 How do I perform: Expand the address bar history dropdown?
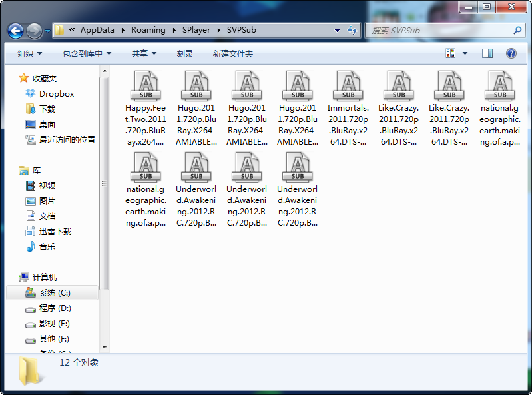[337, 31]
